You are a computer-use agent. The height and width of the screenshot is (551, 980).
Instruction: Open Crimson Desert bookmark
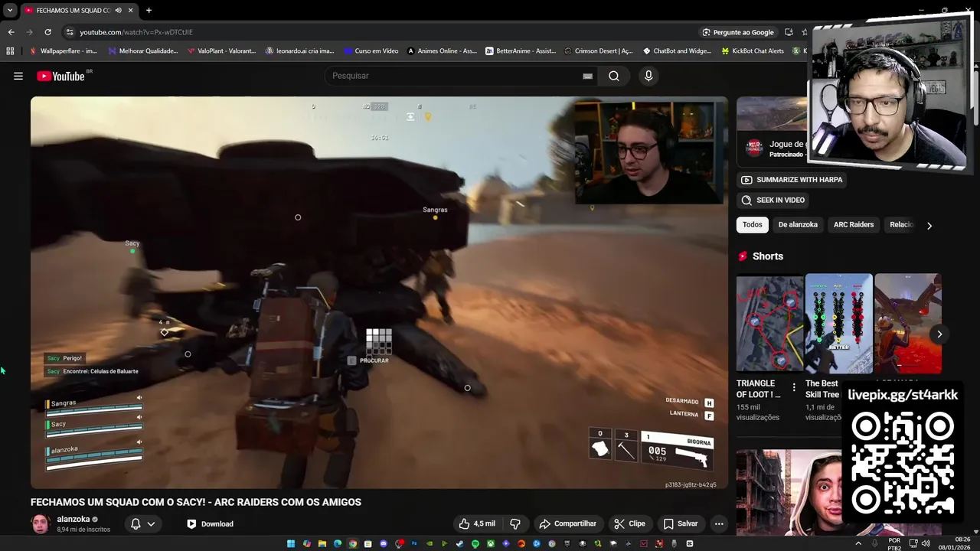[x=599, y=51]
